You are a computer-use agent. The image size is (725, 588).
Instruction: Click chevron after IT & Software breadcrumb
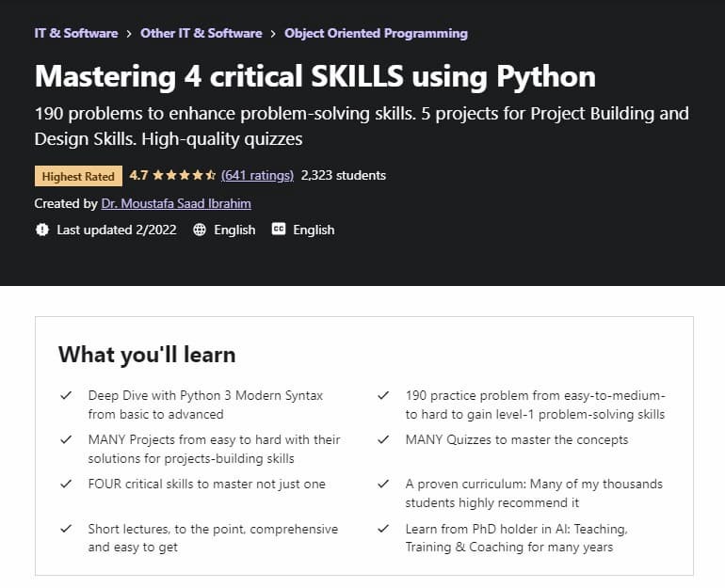point(129,34)
